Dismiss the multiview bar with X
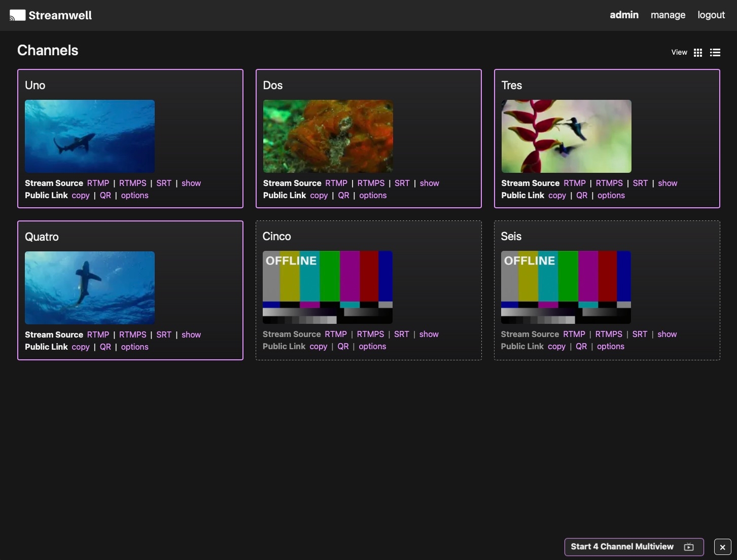The image size is (737, 560). [x=722, y=547]
